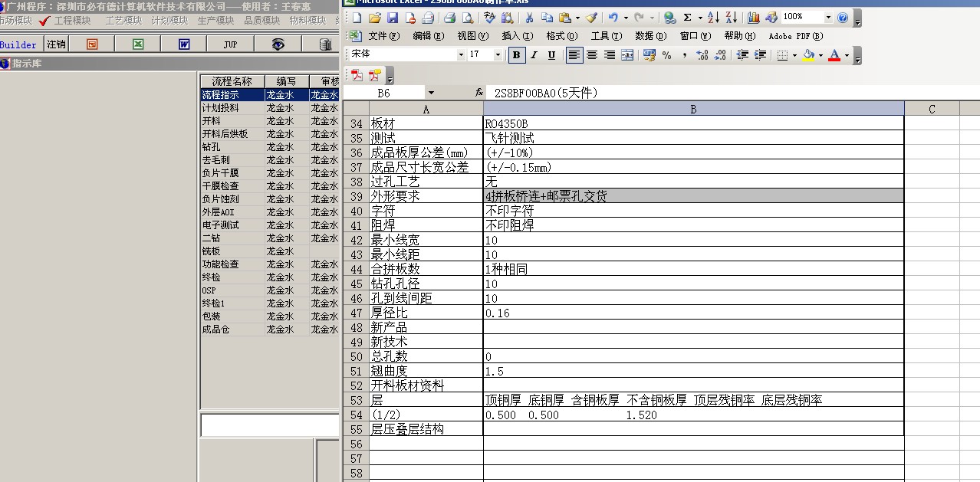Image resolution: width=980 pixels, height=482 pixels.
Task: Open the fill color dropdown arrow
Action: (821, 54)
